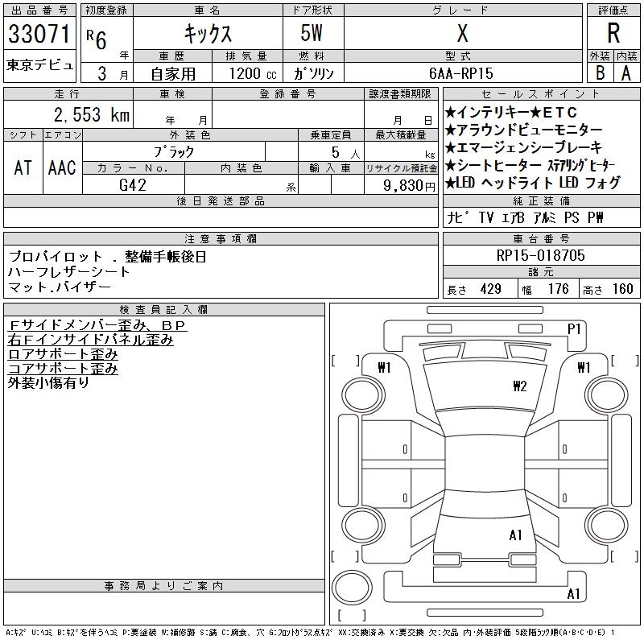Image resolution: width=644 pixels, height=644 pixels.
Task: Click the air conditioner value AAC
Action: tap(62, 167)
